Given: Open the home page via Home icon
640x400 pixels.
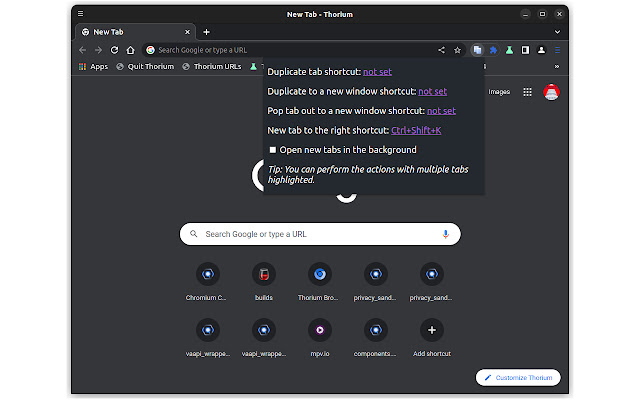Looking at the screenshot, I should (130, 50).
